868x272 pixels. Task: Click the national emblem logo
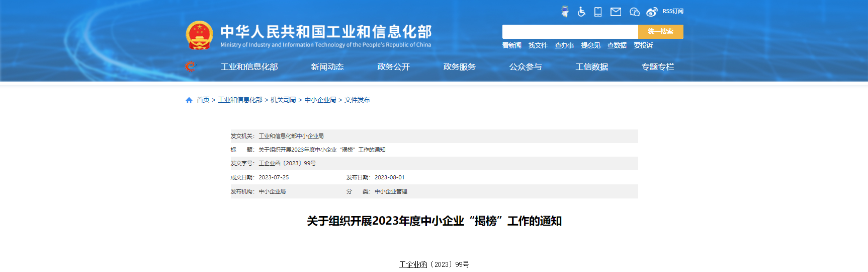(x=200, y=35)
